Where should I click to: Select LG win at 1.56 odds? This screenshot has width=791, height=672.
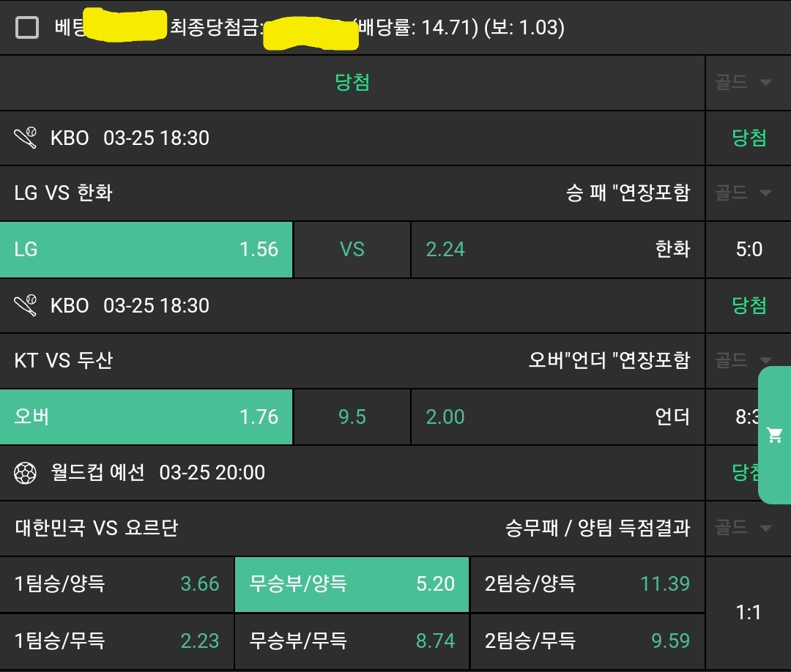point(146,250)
